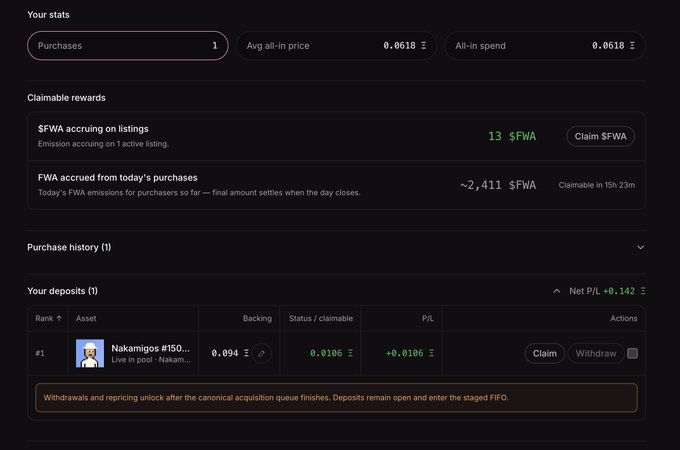Click Emission accruing on 1 active listing text
This screenshot has width=680, height=450.
point(103,144)
